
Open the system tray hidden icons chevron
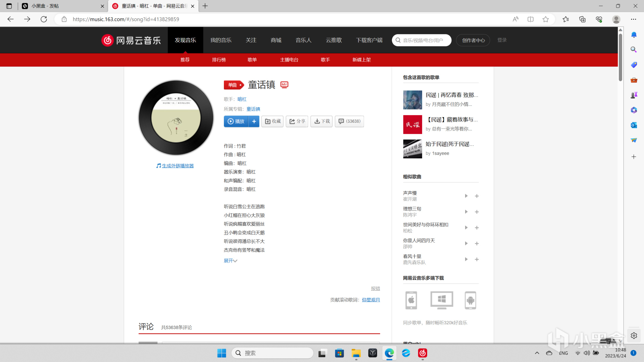(x=537, y=353)
